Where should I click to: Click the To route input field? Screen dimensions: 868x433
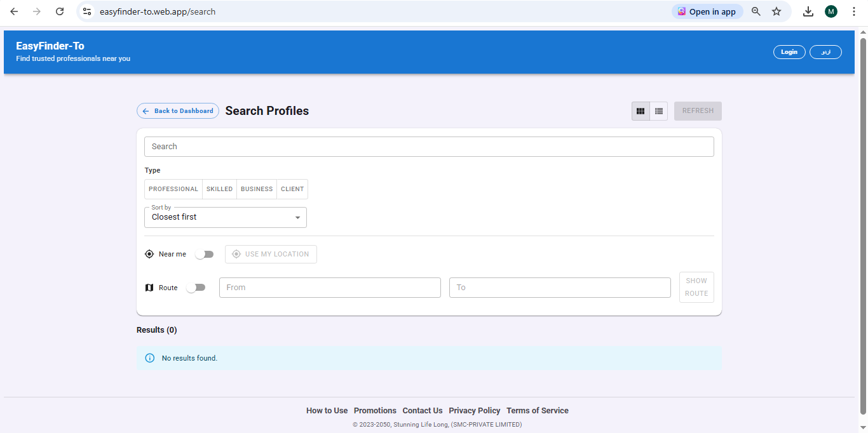pyautogui.click(x=560, y=288)
